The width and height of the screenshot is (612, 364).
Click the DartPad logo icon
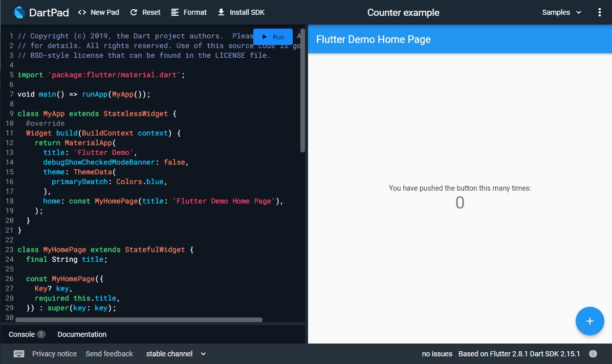click(x=19, y=12)
